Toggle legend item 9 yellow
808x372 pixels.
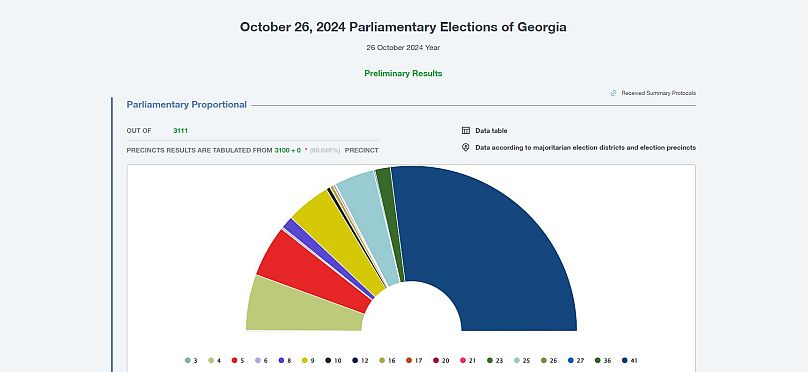[x=308, y=361]
